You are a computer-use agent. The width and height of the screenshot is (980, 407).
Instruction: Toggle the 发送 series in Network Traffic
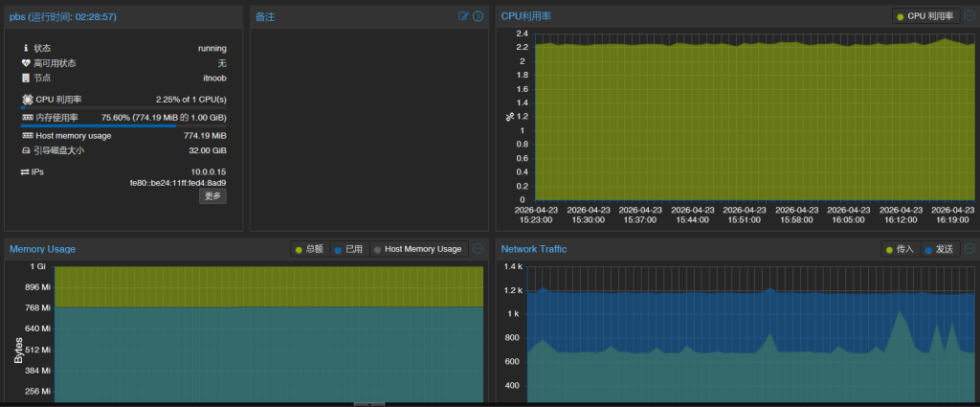[x=939, y=249]
